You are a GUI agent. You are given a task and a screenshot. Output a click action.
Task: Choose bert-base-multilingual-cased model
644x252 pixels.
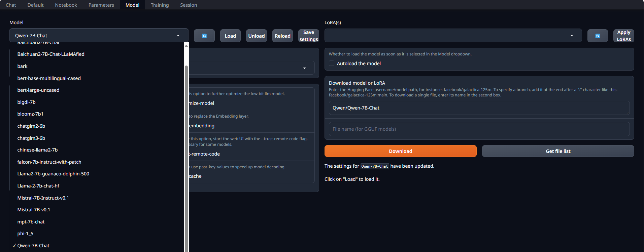[x=97, y=78]
